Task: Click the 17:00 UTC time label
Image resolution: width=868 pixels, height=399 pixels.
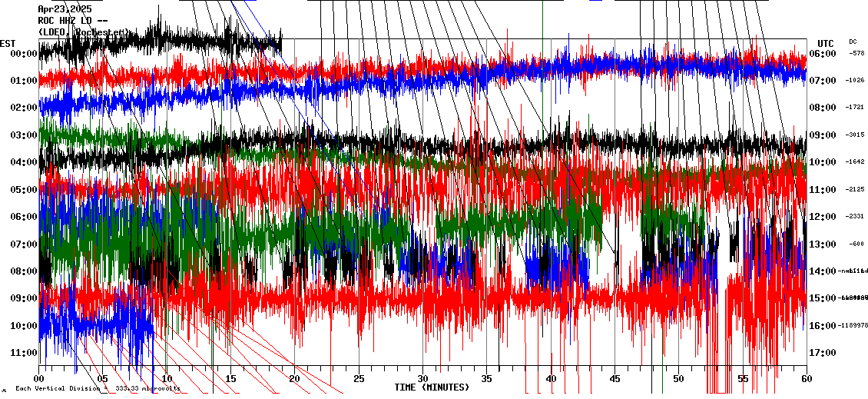Action: coord(823,353)
